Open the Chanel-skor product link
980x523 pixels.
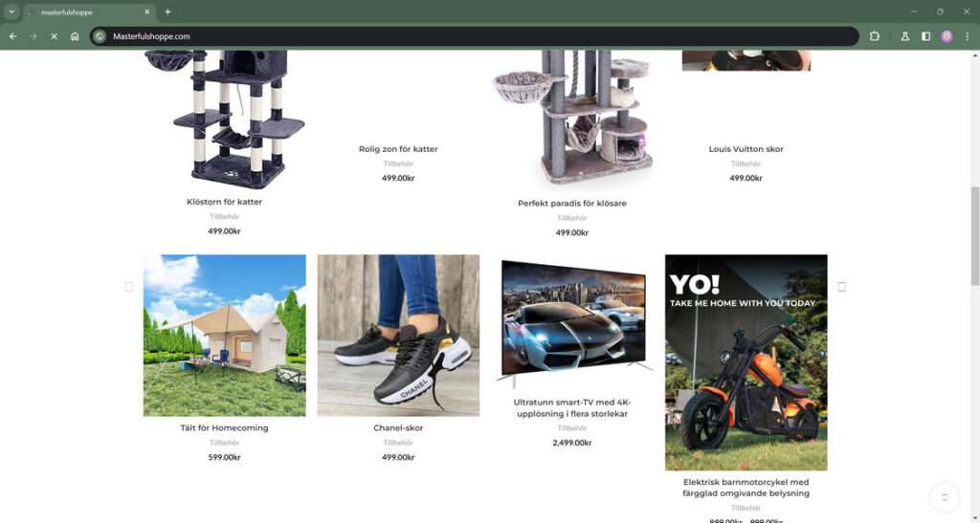pyautogui.click(x=398, y=427)
